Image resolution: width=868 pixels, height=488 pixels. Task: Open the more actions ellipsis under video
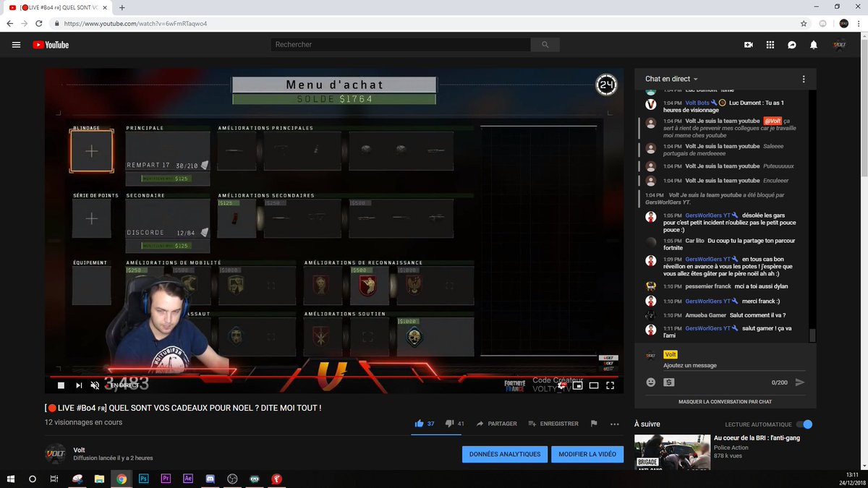tap(615, 424)
